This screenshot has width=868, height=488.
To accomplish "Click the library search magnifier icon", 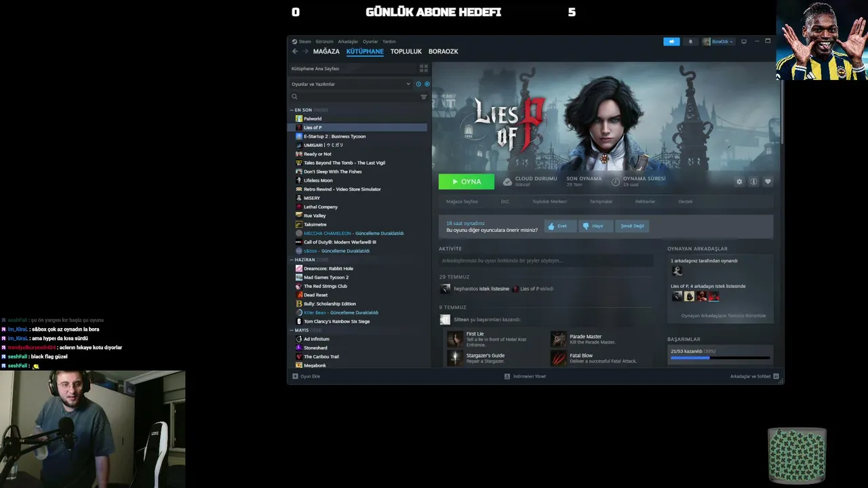I will coord(294,97).
